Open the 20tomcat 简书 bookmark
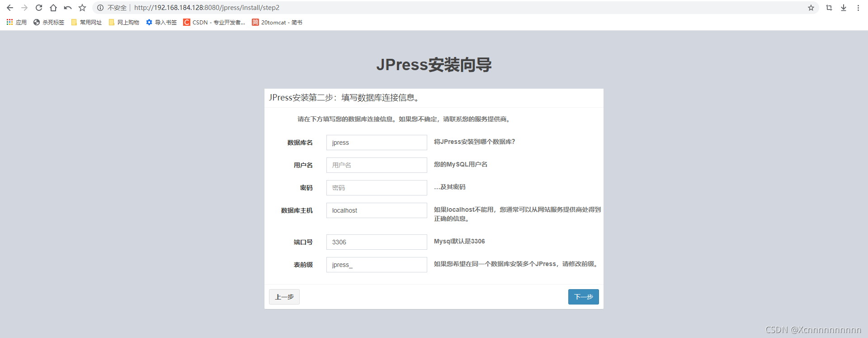 (x=277, y=22)
